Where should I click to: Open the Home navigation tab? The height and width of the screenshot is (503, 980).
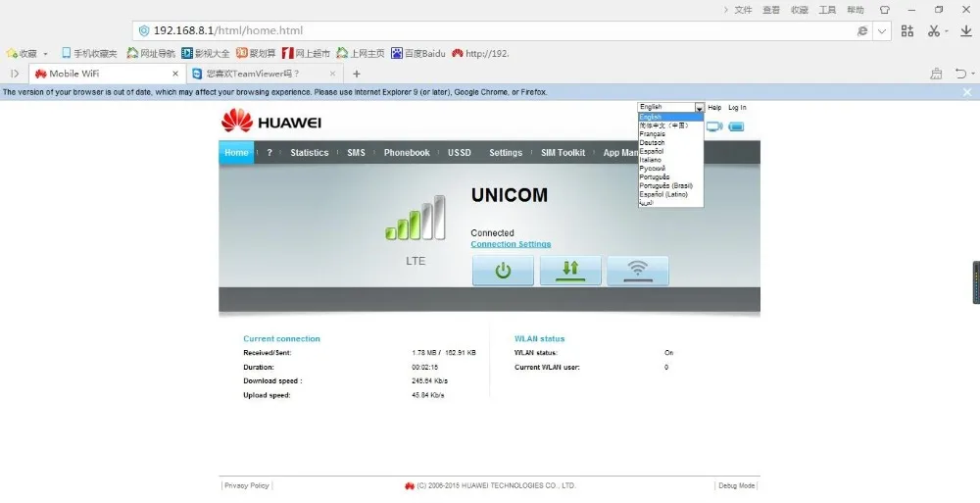236,153
